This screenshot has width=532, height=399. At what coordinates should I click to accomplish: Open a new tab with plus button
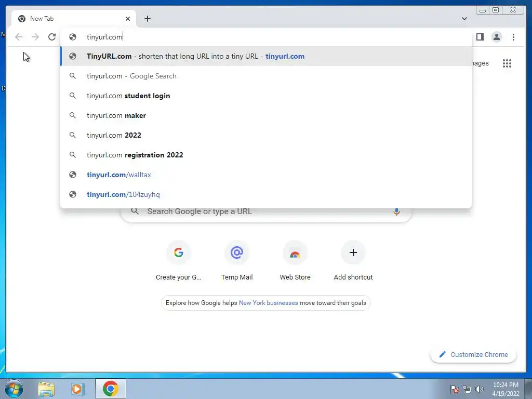pos(147,19)
